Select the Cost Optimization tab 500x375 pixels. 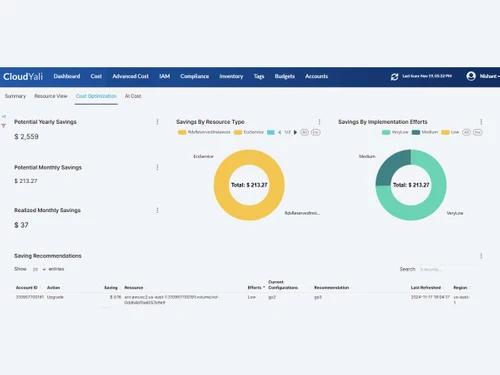pyautogui.click(x=96, y=96)
